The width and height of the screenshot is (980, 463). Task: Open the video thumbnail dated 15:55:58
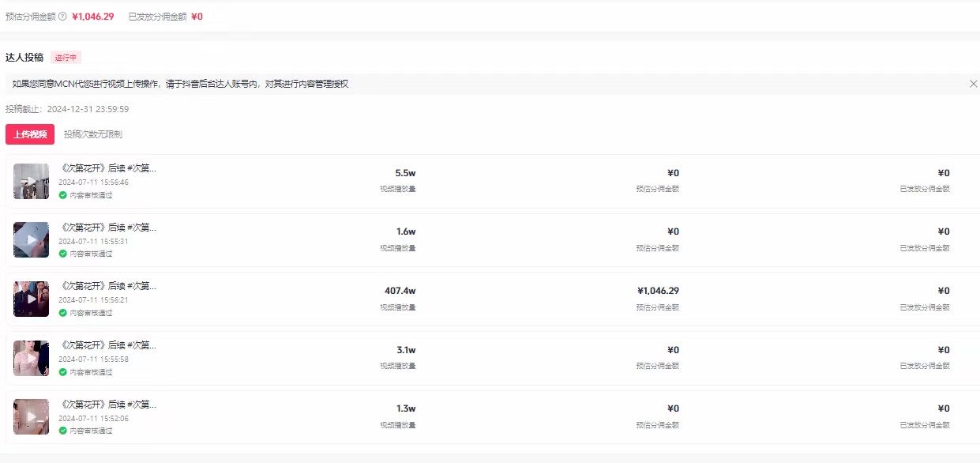pos(31,358)
